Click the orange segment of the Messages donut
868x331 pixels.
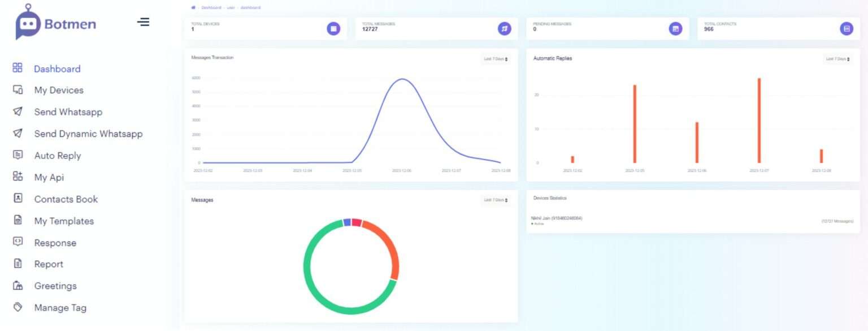(388, 243)
